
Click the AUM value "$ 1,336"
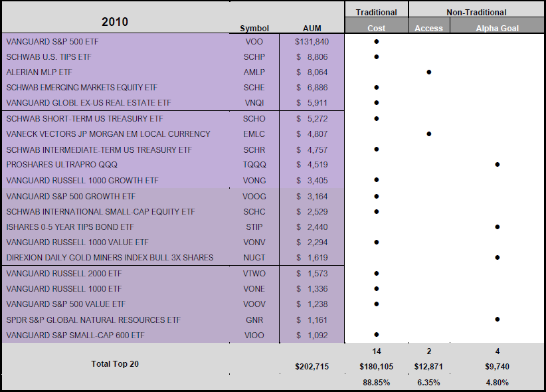312,289
